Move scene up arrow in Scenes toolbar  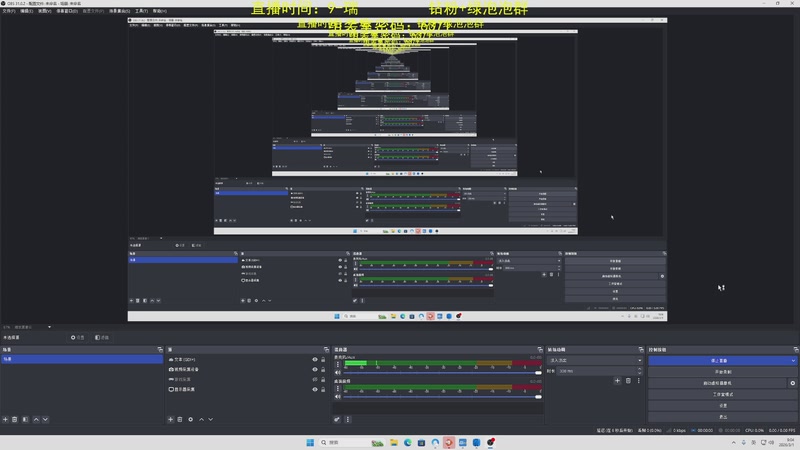[x=36, y=419]
